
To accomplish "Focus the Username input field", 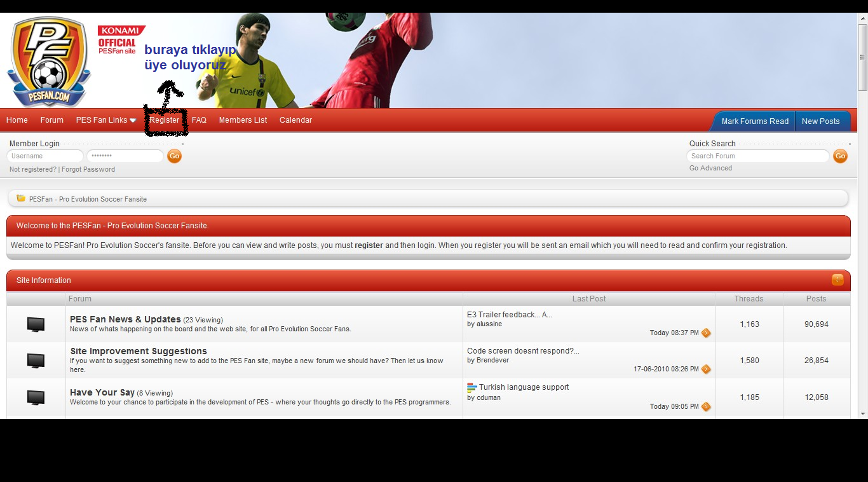I will [45, 156].
